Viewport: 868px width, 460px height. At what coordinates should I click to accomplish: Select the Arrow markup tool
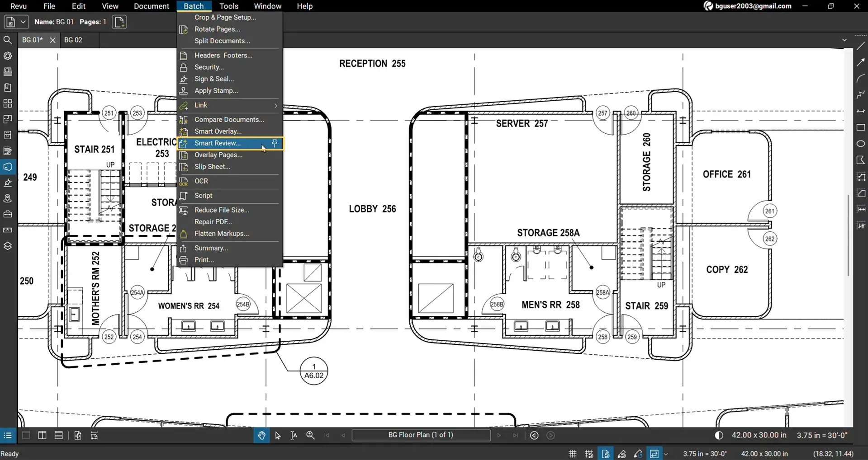click(861, 62)
